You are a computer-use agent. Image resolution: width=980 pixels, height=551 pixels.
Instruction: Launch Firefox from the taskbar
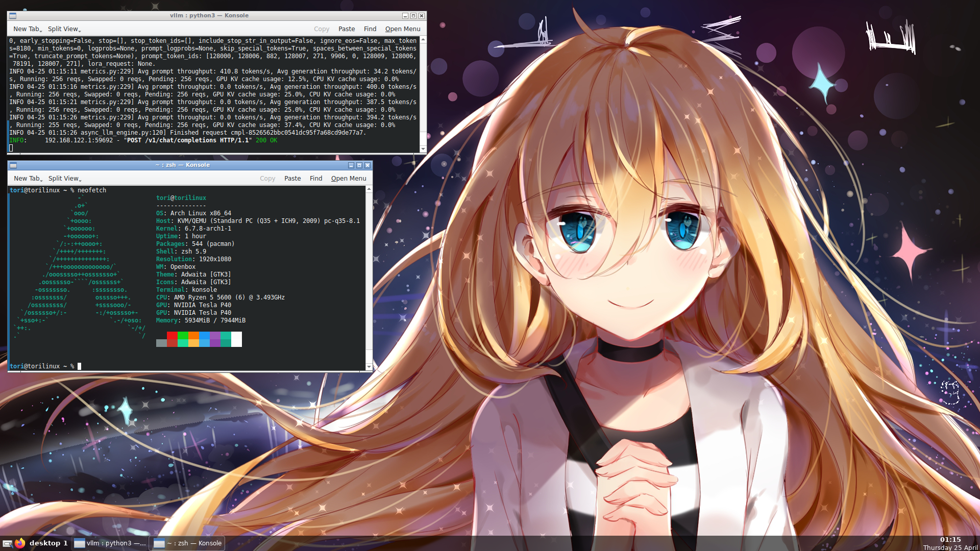[x=20, y=543]
